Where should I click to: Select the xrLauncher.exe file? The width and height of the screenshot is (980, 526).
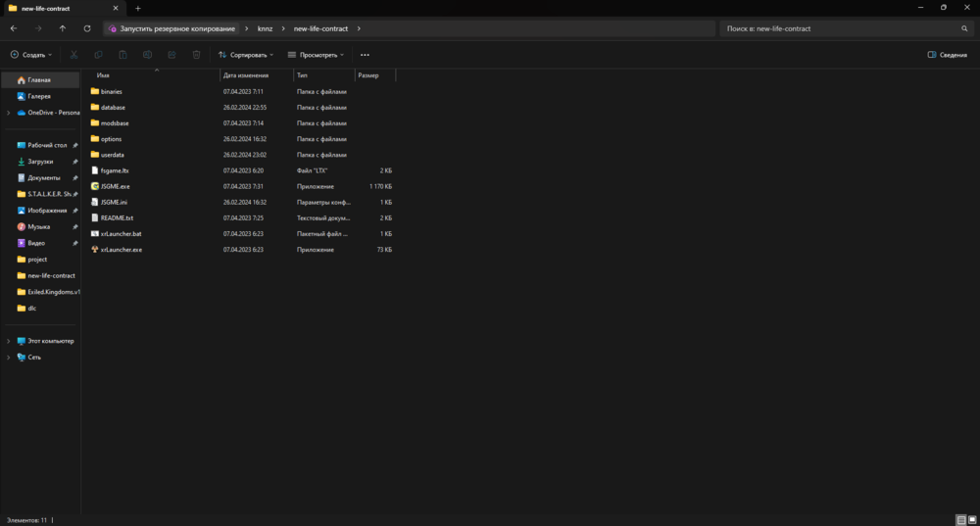pos(121,250)
